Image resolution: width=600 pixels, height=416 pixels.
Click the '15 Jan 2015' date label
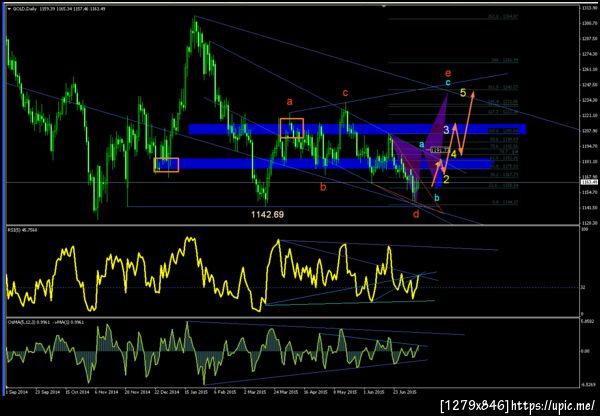[197, 392]
